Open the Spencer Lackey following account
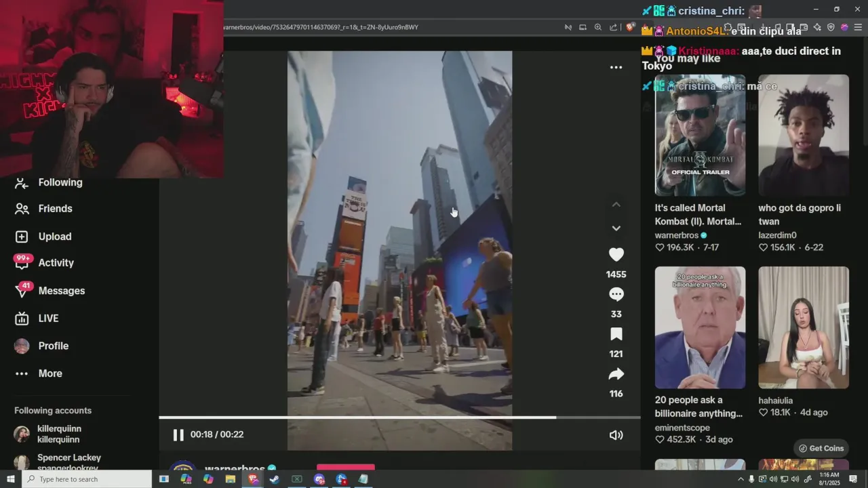This screenshot has height=488, width=868. tap(57, 462)
